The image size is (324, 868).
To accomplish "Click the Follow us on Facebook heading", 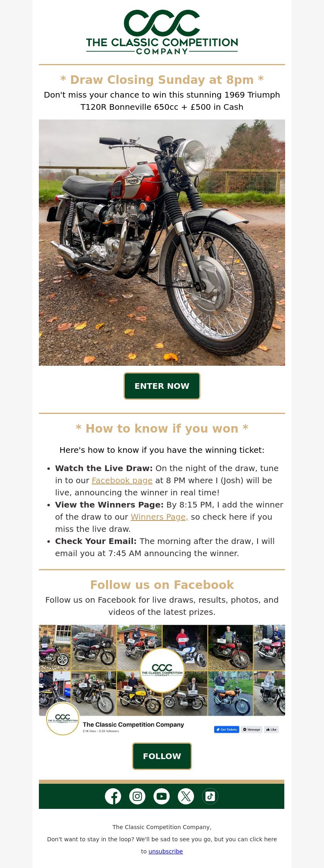I will point(162,585).
